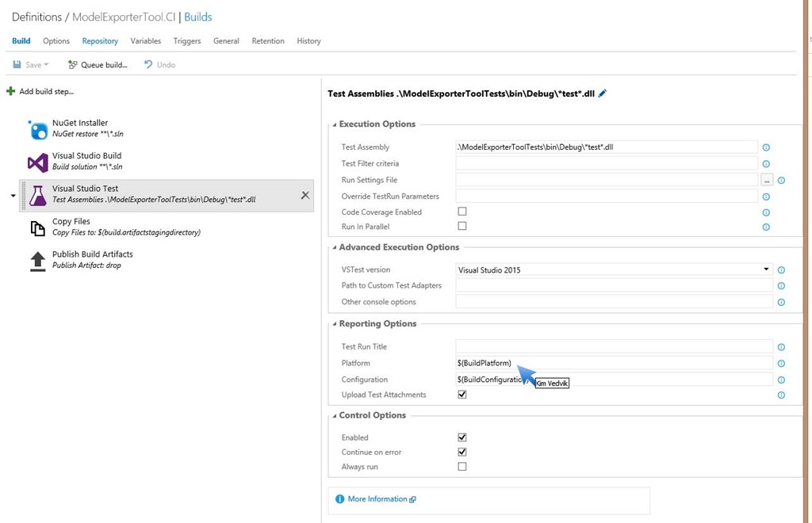Click the pencil icon to rename the step

603,94
